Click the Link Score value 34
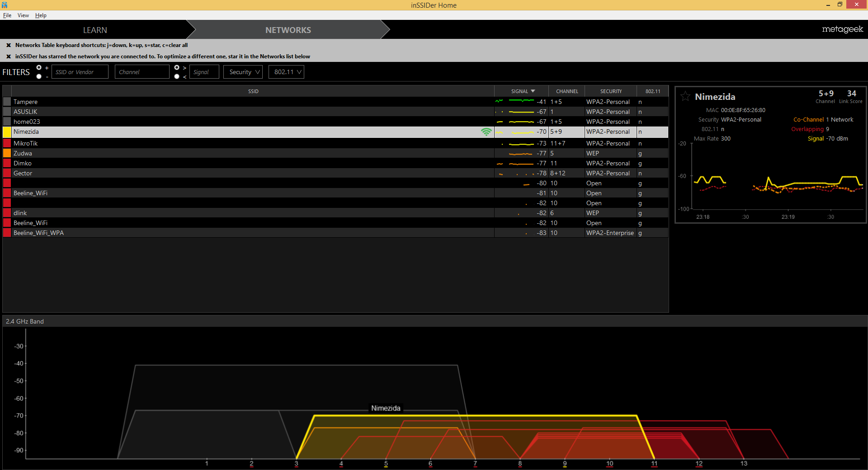This screenshot has width=868, height=470. pyautogui.click(x=851, y=94)
